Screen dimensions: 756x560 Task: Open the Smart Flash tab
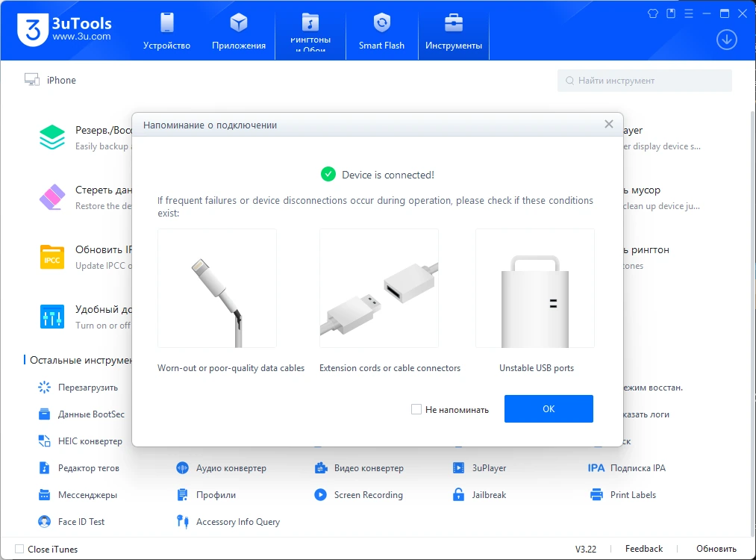coord(381,31)
